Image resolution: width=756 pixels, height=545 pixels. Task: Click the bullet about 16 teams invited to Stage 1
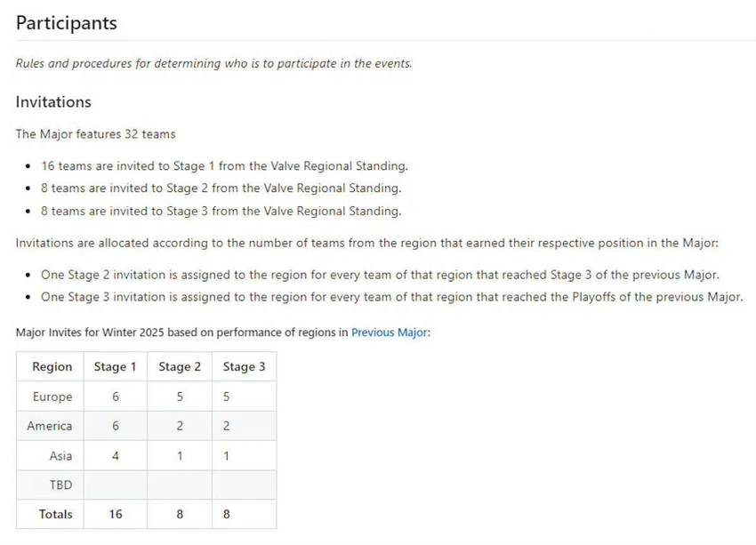(225, 166)
